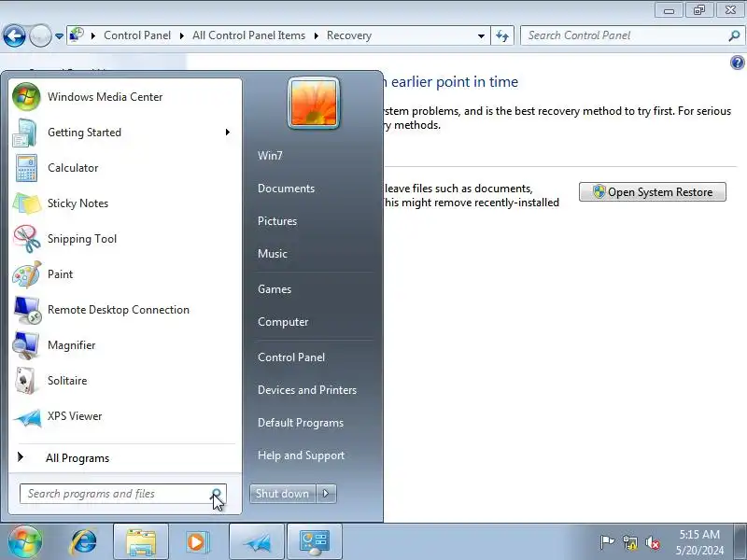
Task: Open Help and Support
Action: [x=301, y=455]
